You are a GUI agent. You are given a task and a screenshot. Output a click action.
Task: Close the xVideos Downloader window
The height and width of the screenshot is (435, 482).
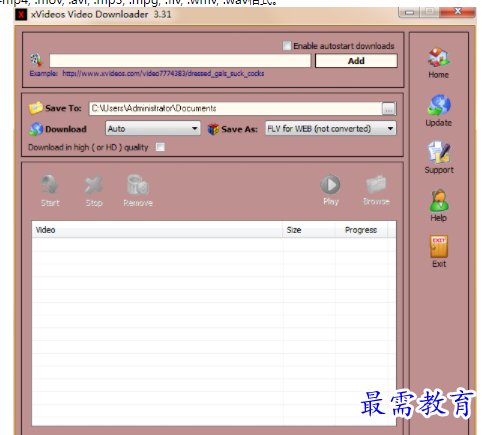458,12
